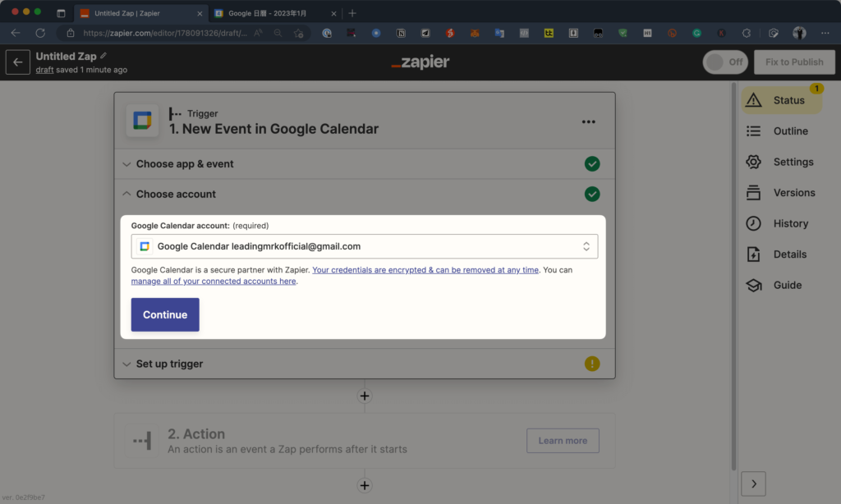Image resolution: width=841 pixels, height=504 pixels.
Task: Open the browser tab actions menu icon
Action: pyautogui.click(x=61, y=13)
